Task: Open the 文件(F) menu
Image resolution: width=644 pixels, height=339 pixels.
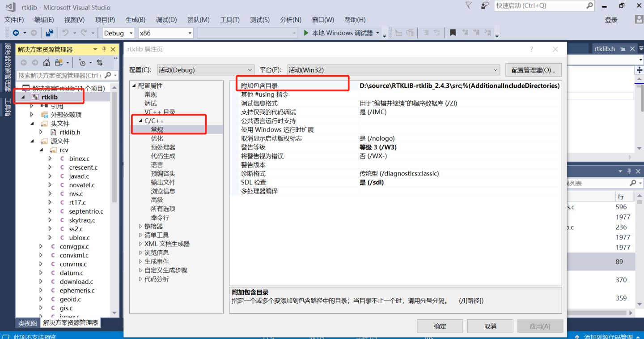Action: [14, 20]
